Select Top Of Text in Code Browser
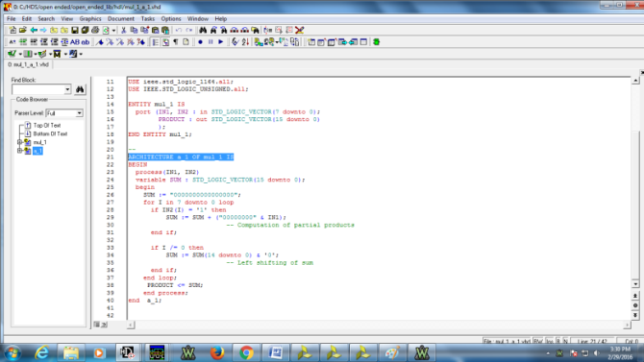Viewport: 644px width, 362px height. point(47,125)
